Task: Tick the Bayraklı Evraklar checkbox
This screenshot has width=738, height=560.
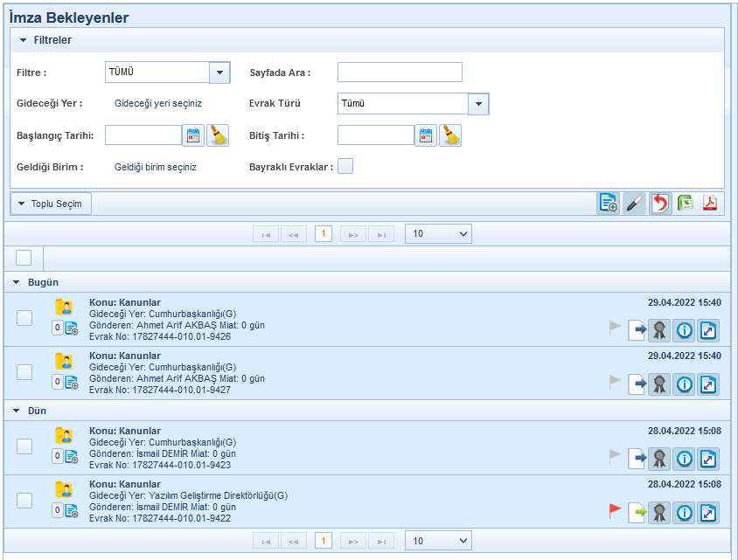Action: click(x=345, y=166)
